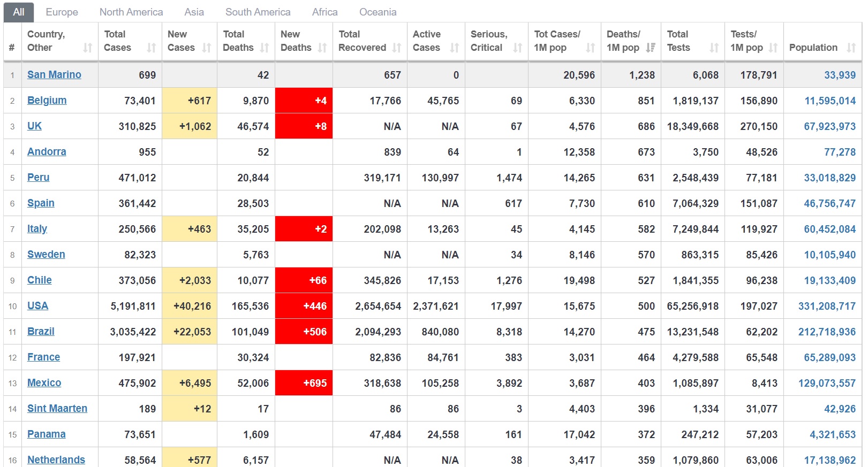Viewport: 868px width, 467px height.
Task: Click USA population value 331,208,717
Action: point(827,306)
